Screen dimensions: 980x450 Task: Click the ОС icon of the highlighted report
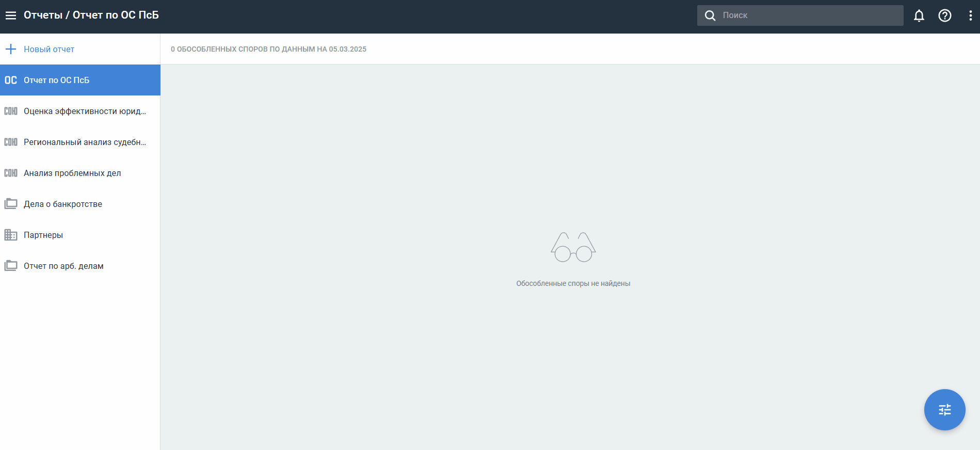pos(11,80)
